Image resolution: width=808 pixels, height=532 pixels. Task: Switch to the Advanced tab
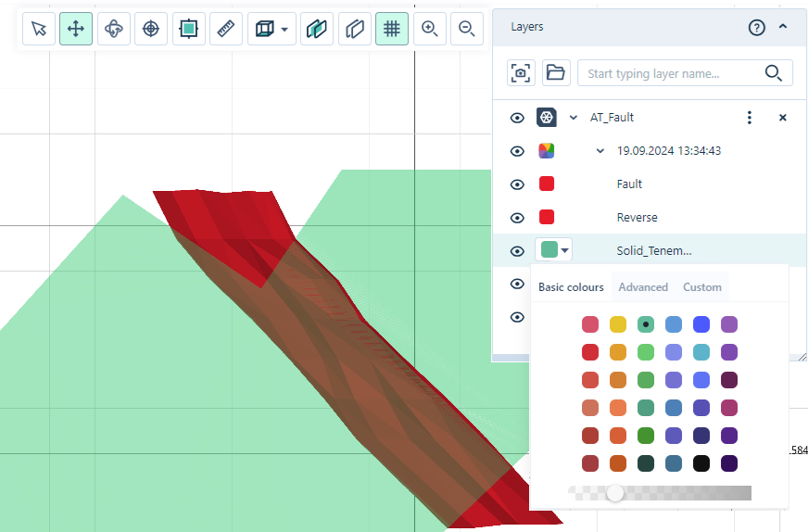643,287
